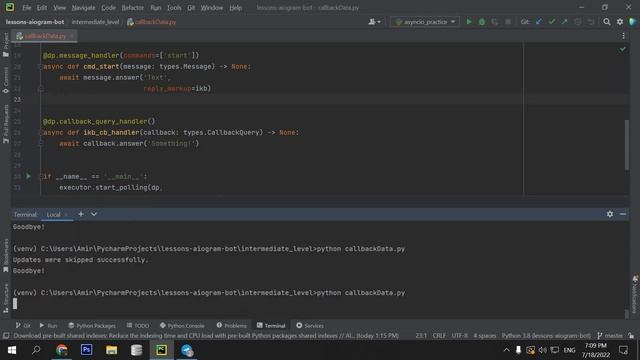Screen dimensions: 640x360
Task: Commit changes with the green checkmark
Action: pos(552,22)
